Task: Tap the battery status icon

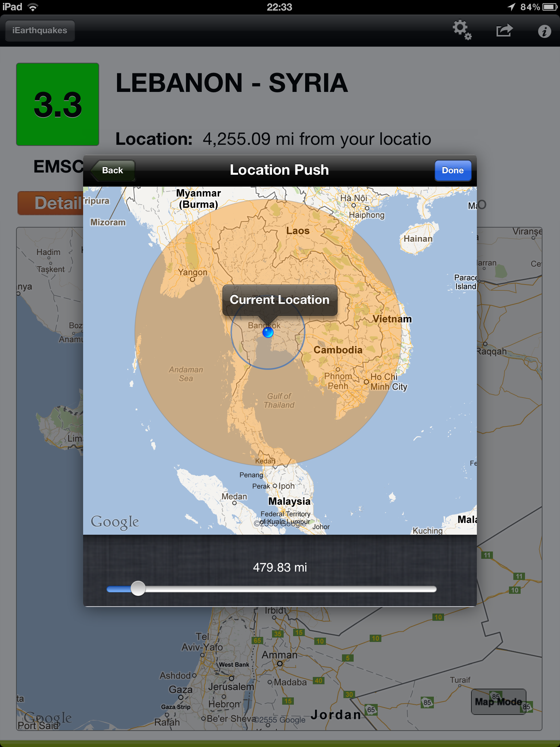Action: pyautogui.click(x=550, y=7)
